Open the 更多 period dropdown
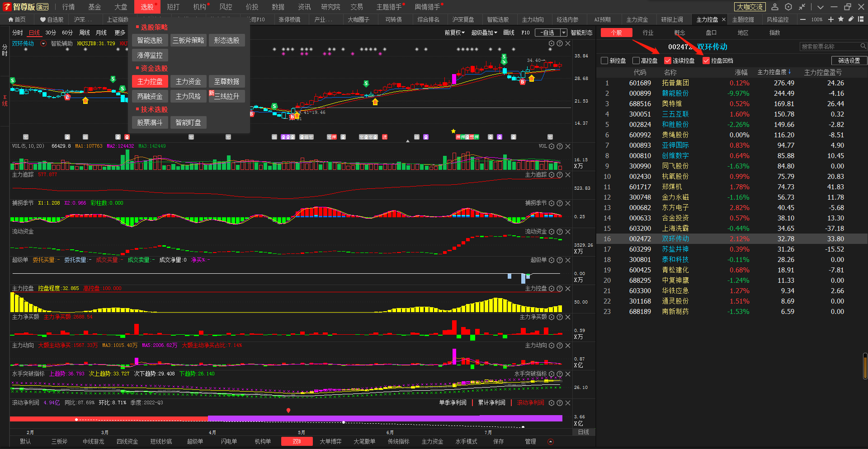 click(120, 33)
